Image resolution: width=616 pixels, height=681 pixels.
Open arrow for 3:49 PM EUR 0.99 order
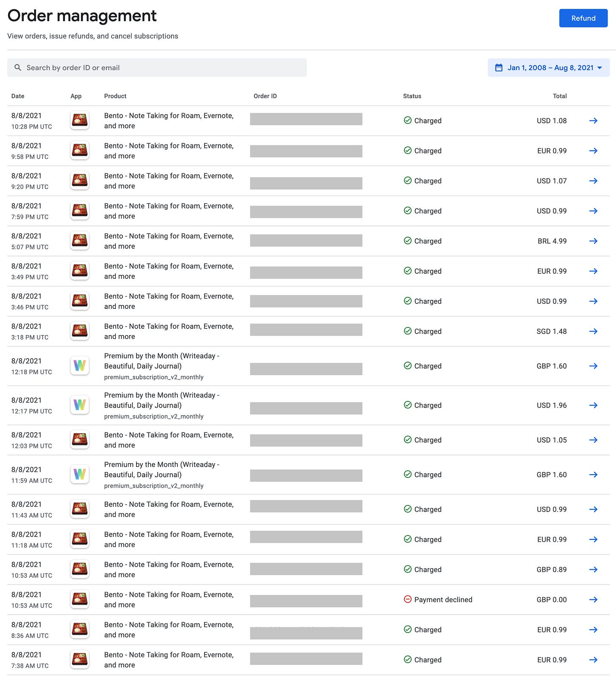[593, 271]
